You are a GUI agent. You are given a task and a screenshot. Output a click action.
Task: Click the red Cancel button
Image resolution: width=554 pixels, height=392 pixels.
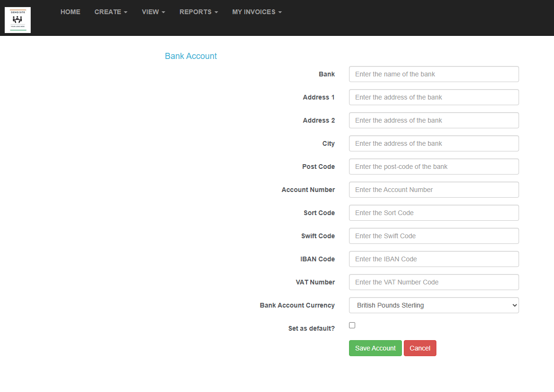point(420,348)
